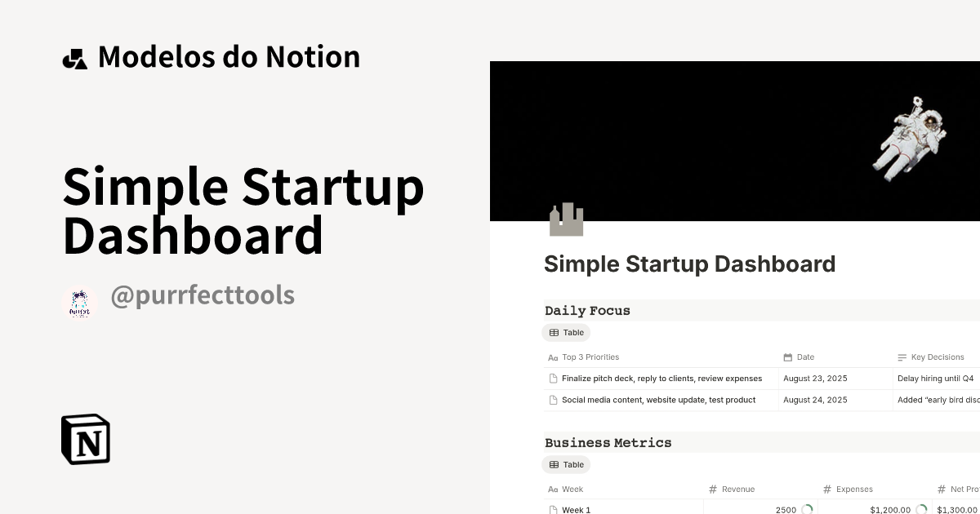This screenshot has height=514, width=980.
Task: Click the page icon next to Week 1
Action: [554, 509]
